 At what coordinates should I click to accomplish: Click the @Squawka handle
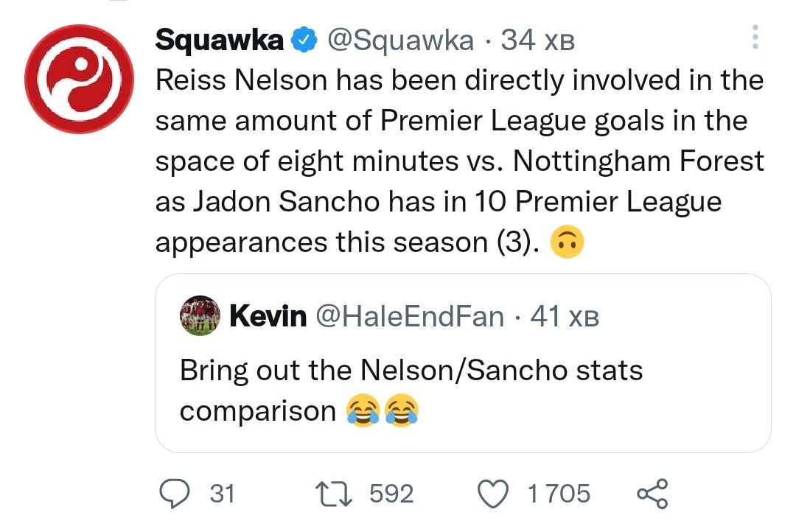(x=399, y=41)
